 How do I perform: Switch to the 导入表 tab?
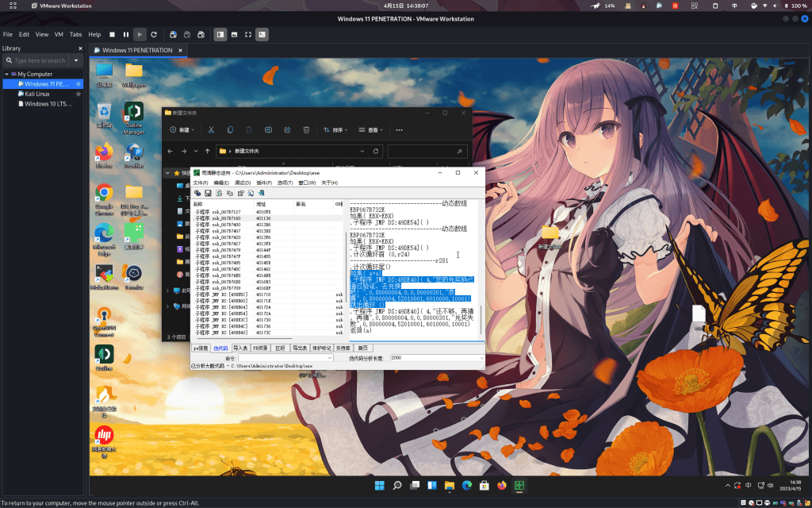(239, 348)
